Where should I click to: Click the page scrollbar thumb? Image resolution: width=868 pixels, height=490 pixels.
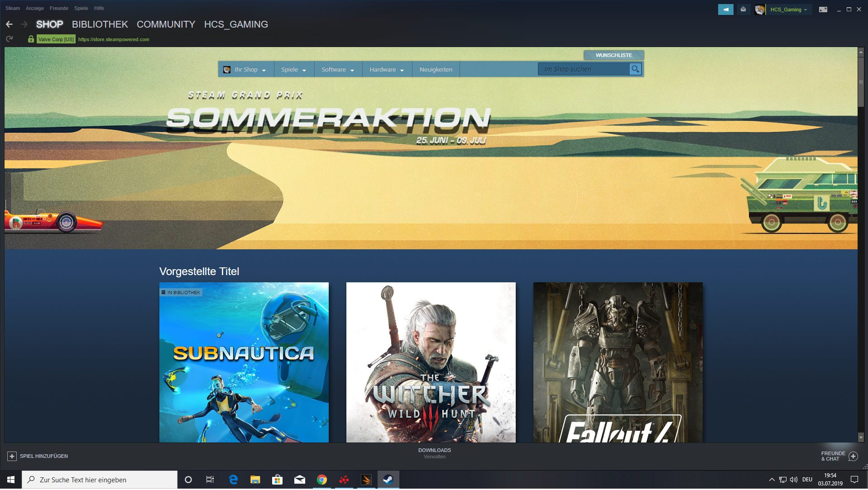[x=861, y=81]
